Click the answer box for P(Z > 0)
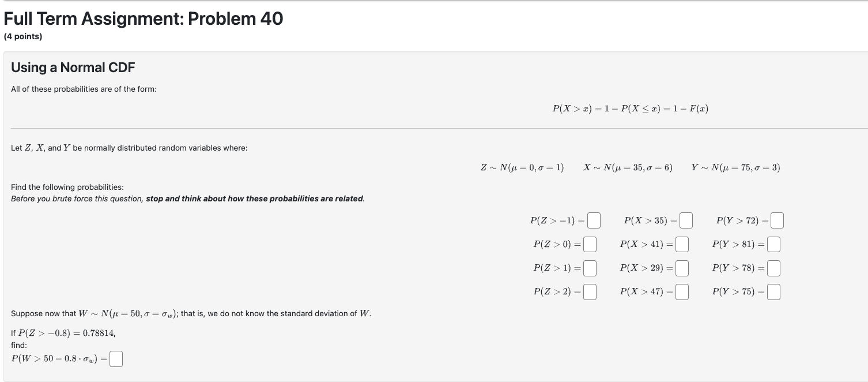 589,244
